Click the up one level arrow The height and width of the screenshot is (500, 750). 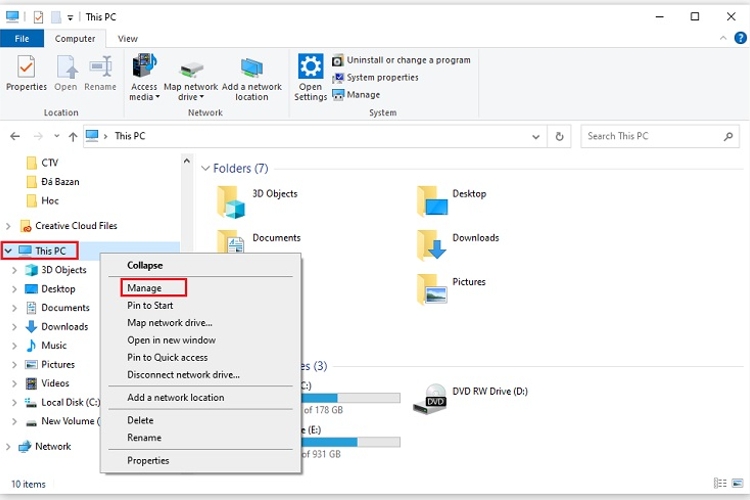73,136
